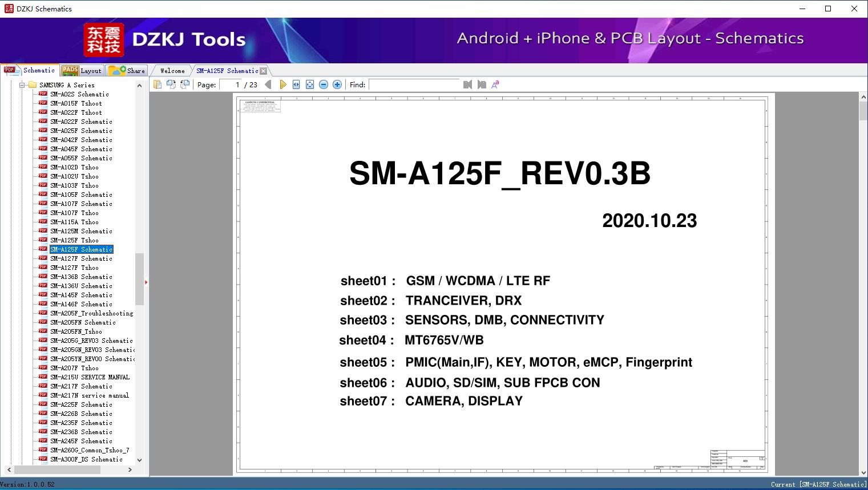
Task: Open SM-A125F Tshoo file
Action: (x=74, y=240)
